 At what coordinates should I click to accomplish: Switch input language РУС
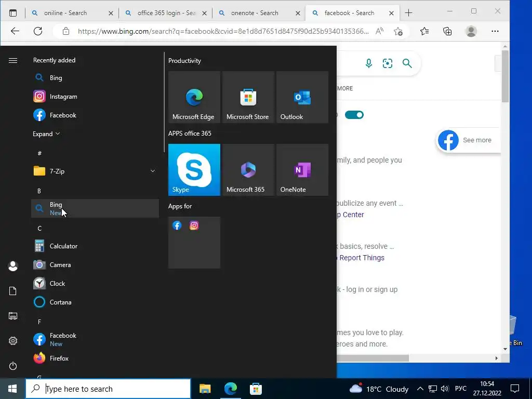pyautogui.click(x=460, y=389)
